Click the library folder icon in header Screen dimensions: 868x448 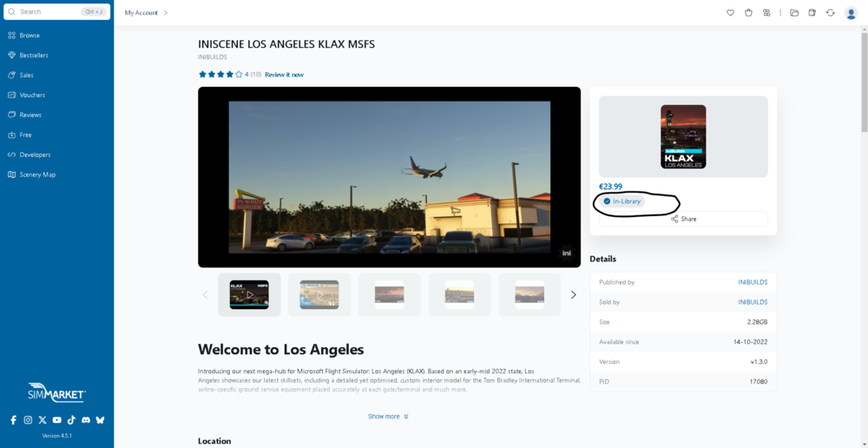[x=794, y=13]
